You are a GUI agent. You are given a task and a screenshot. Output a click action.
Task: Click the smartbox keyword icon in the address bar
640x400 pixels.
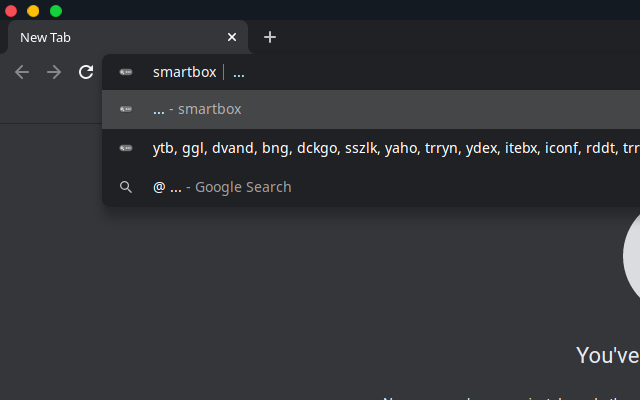pos(126,72)
